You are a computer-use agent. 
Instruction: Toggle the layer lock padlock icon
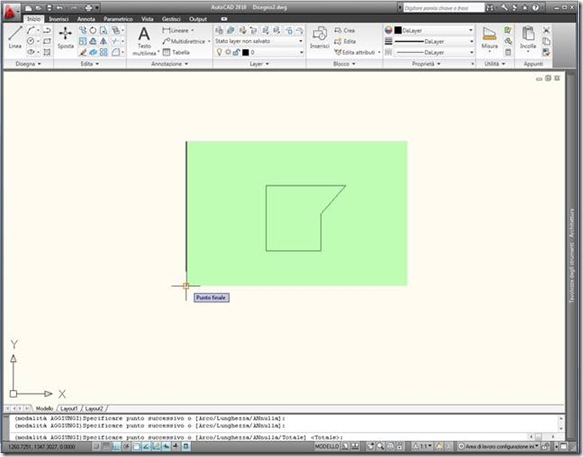[x=236, y=52]
